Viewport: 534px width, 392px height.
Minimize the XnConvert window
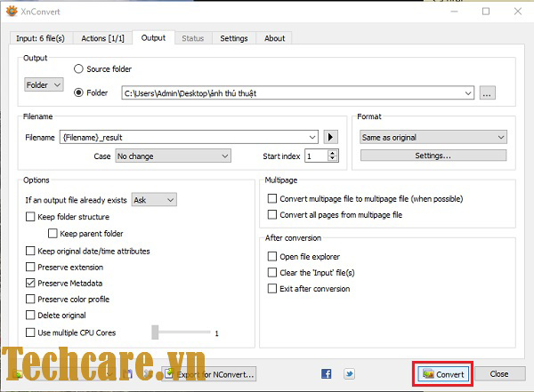[x=454, y=12]
